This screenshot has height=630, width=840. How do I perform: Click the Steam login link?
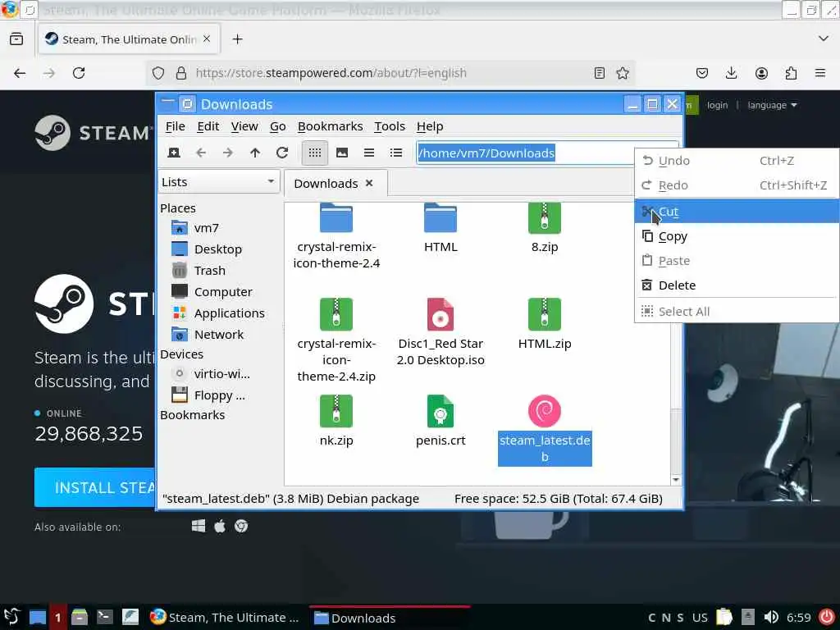(717, 105)
